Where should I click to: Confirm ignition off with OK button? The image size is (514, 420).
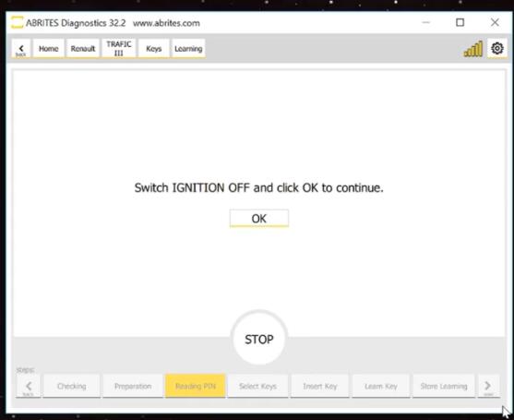coord(259,219)
